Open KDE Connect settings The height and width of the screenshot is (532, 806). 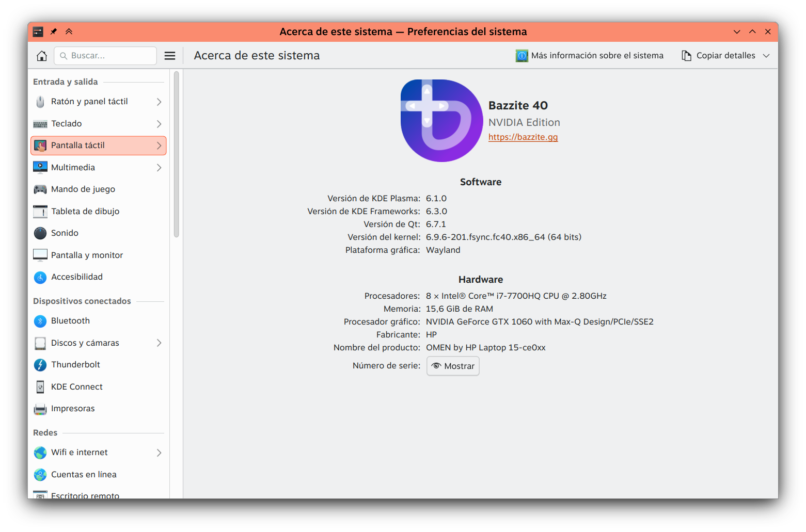point(99,387)
